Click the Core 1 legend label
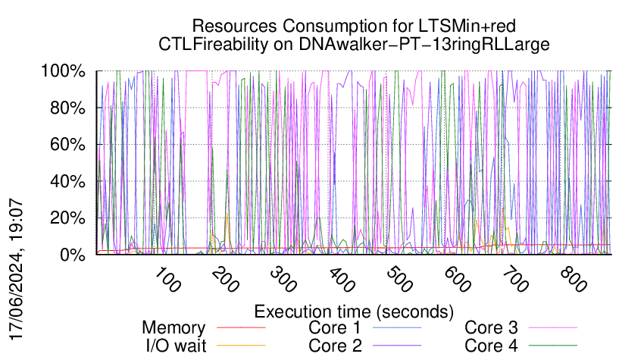The width and height of the screenshot is (644, 360). pyautogui.click(x=335, y=328)
